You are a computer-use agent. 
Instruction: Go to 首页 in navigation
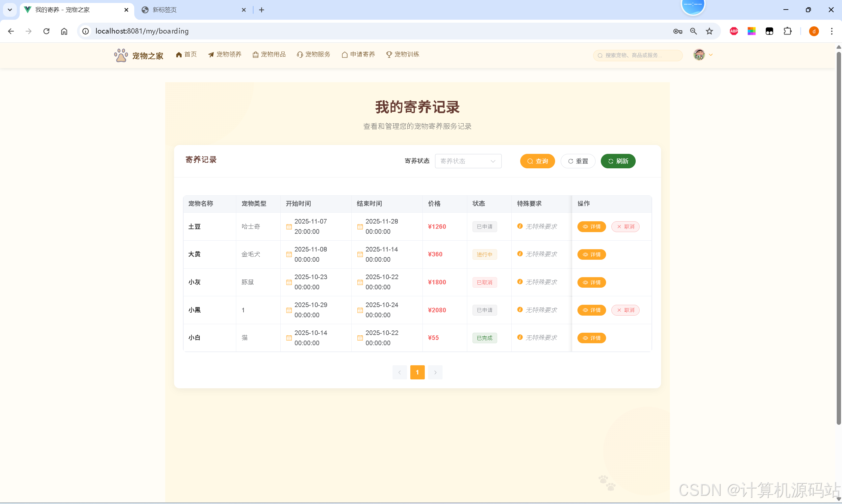(x=186, y=54)
